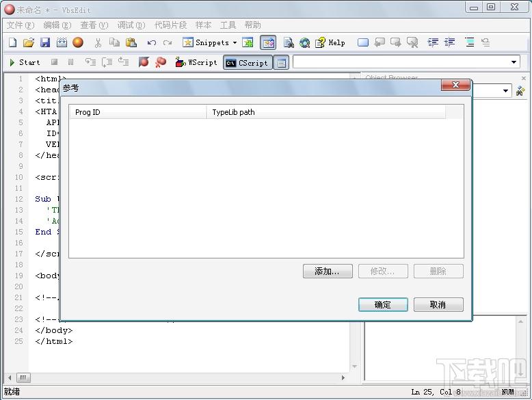
Task: Paste with the clipboard icon
Action: pyautogui.click(x=131, y=42)
